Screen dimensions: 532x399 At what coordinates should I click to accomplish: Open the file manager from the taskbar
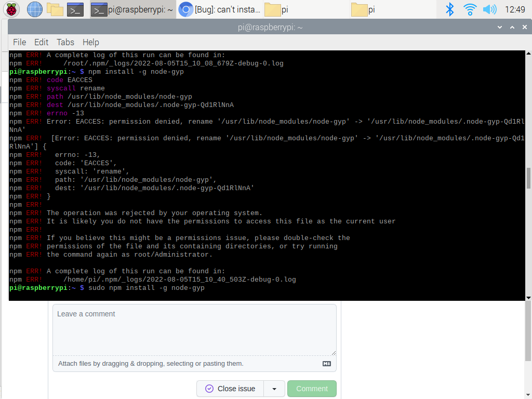tap(55, 9)
